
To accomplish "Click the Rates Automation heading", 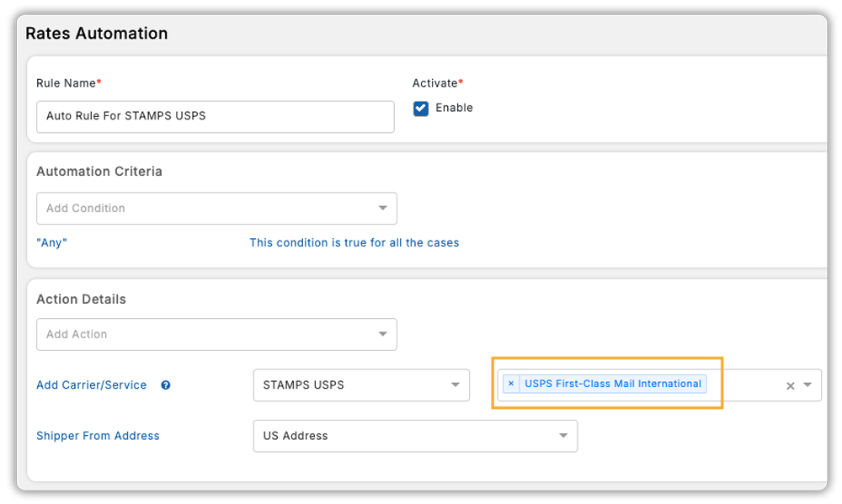I will click(x=97, y=34).
